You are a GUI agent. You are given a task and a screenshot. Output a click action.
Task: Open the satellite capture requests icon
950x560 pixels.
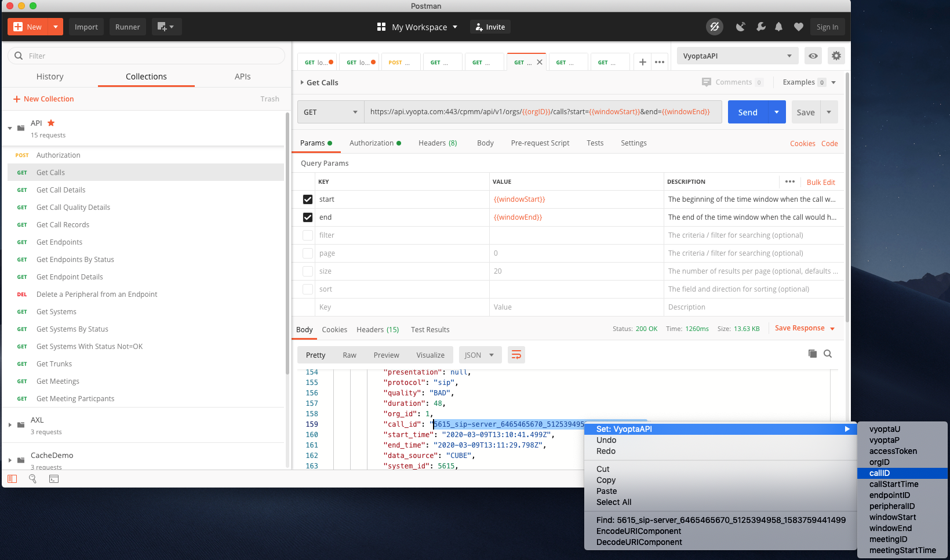tap(740, 27)
